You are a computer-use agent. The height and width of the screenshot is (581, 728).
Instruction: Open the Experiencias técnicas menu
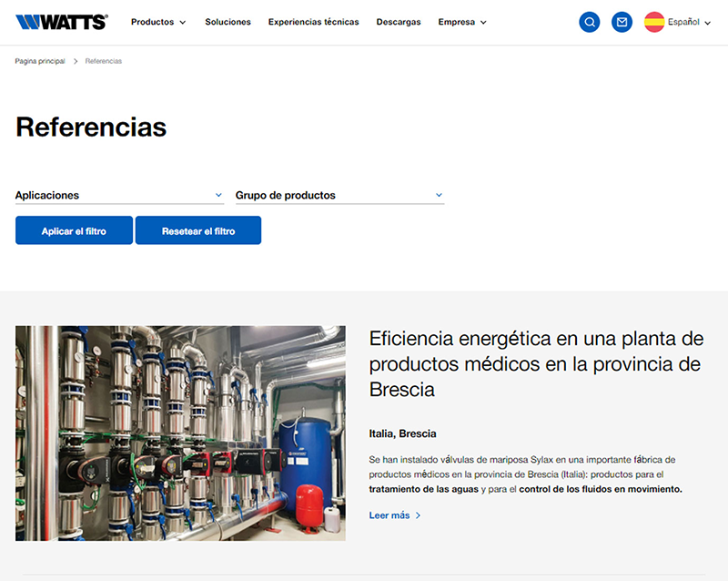pos(313,22)
